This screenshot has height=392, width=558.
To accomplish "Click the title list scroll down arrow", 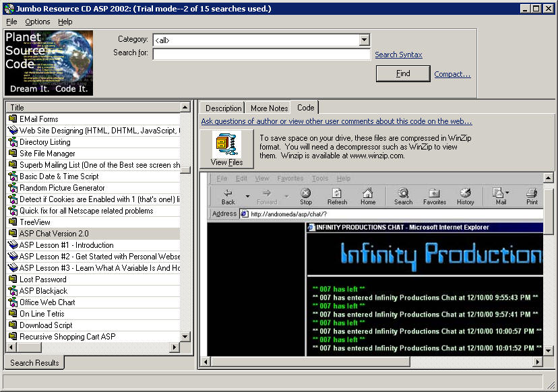I will (x=185, y=337).
